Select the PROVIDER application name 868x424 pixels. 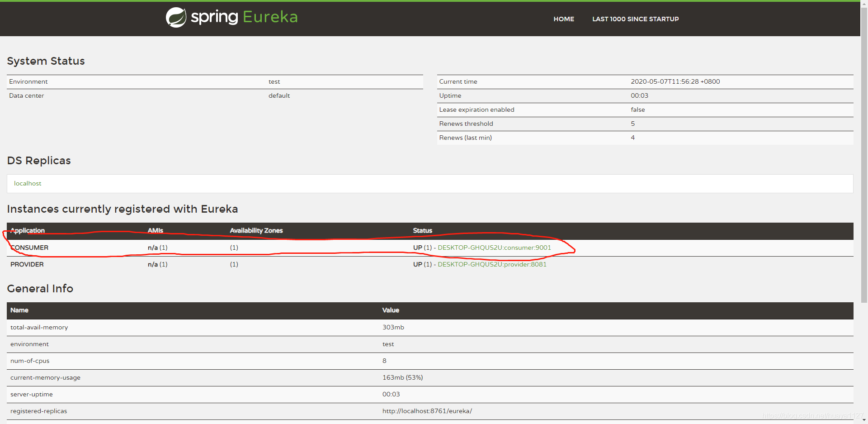pyautogui.click(x=27, y=264)
